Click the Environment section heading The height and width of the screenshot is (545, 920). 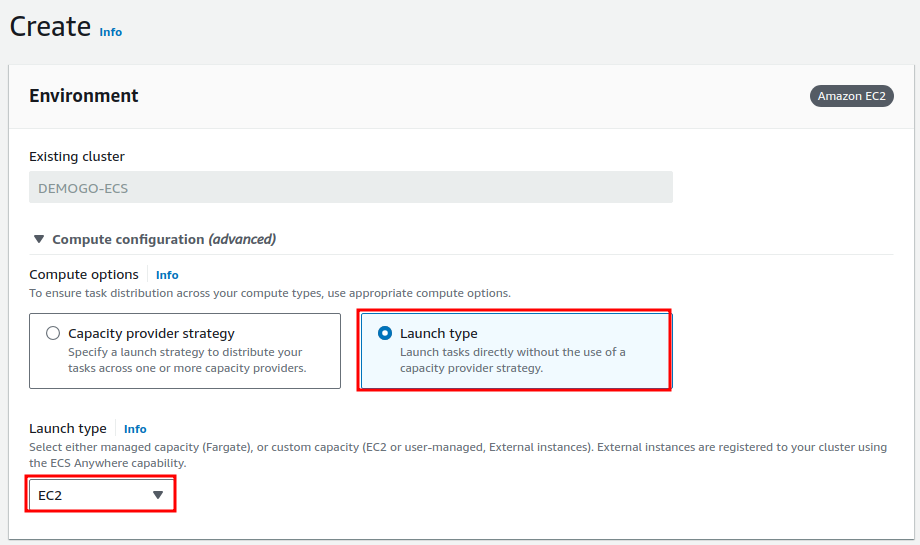click(x=84, y=96)
